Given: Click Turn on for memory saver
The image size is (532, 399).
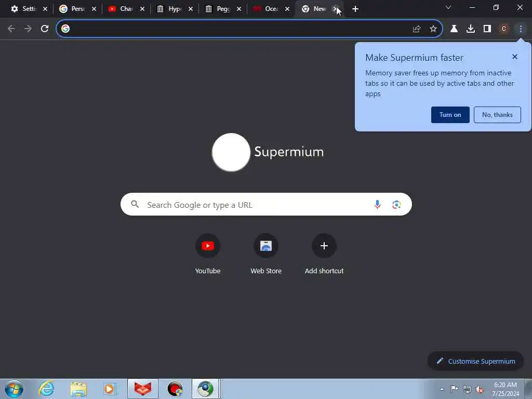Looking at the screenshot, I should tap(450, 115).
